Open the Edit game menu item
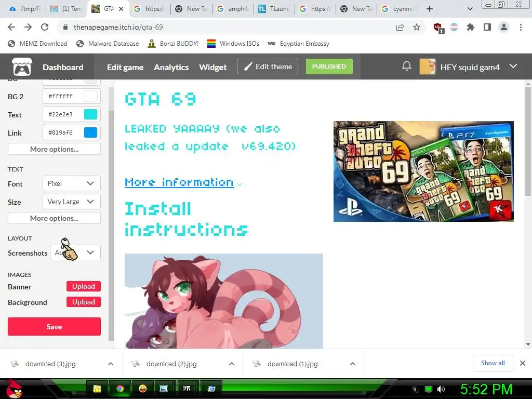Screen dimensions: 532x399 pyautogui.click(x=125, y=67)
